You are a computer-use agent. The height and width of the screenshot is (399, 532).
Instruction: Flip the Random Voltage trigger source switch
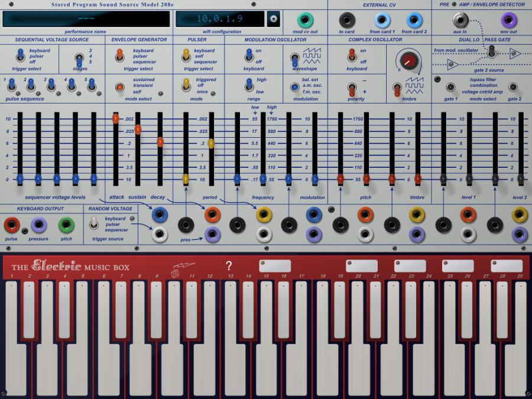click(93, 223)
